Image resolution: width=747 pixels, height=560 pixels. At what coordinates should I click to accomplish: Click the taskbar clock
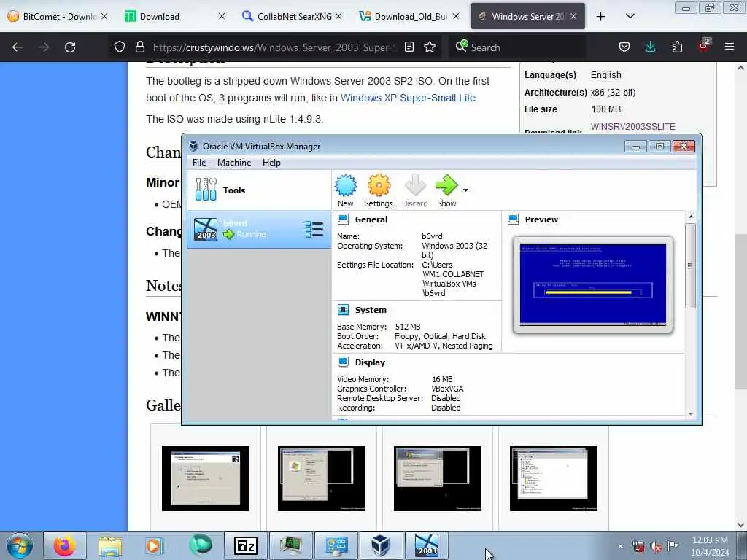tap(710, 546)
